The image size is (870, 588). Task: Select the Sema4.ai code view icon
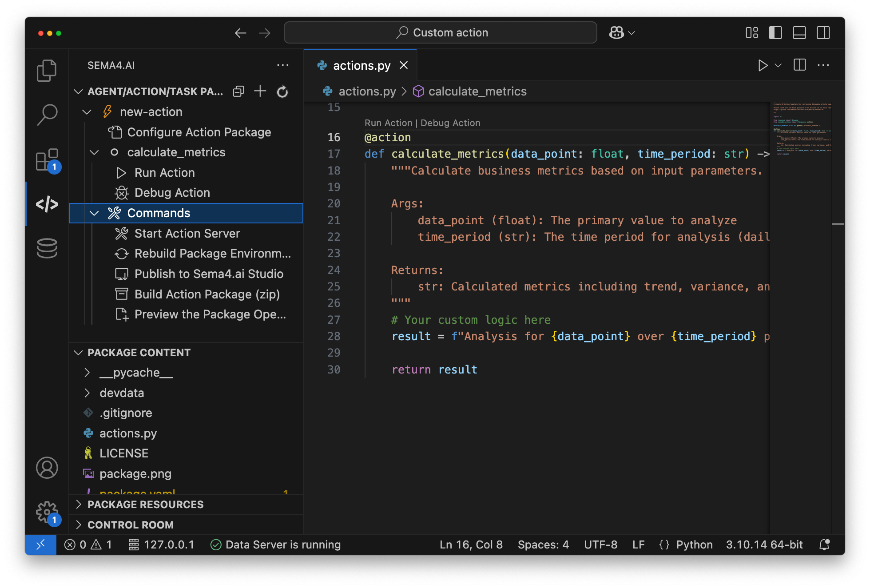[47, 204]
